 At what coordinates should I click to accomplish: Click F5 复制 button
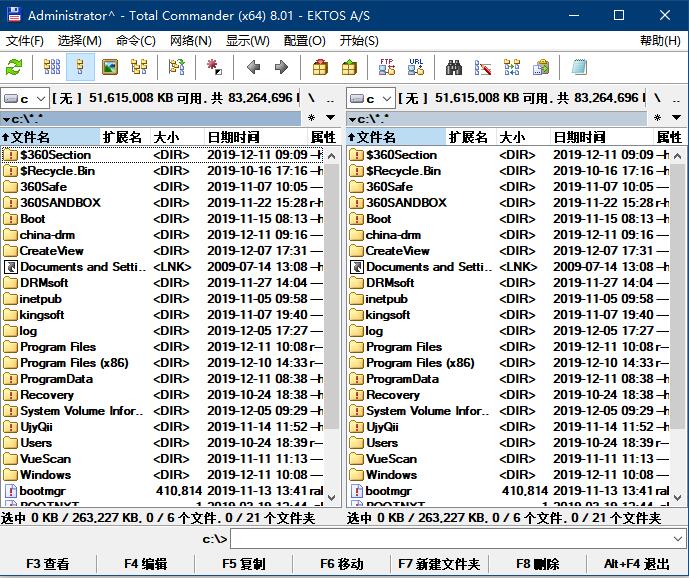pyautogui.click(x=243, y=564)
